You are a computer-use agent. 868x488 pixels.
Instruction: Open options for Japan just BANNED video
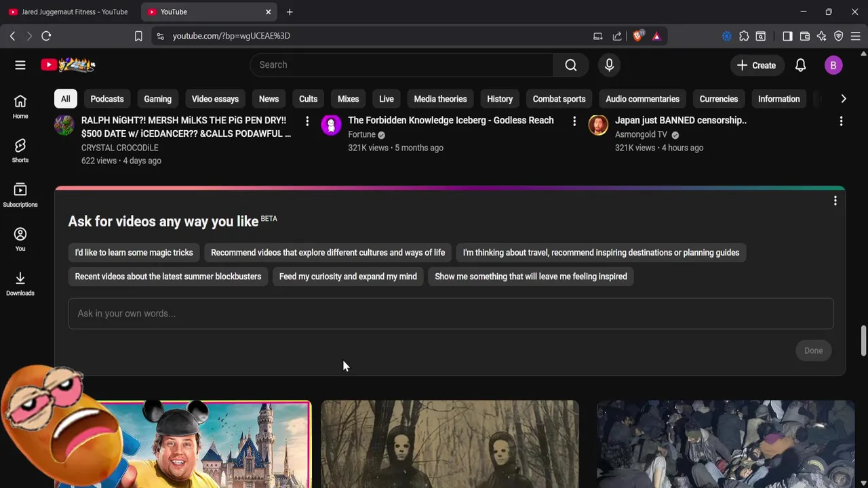(x=841, y=121)
